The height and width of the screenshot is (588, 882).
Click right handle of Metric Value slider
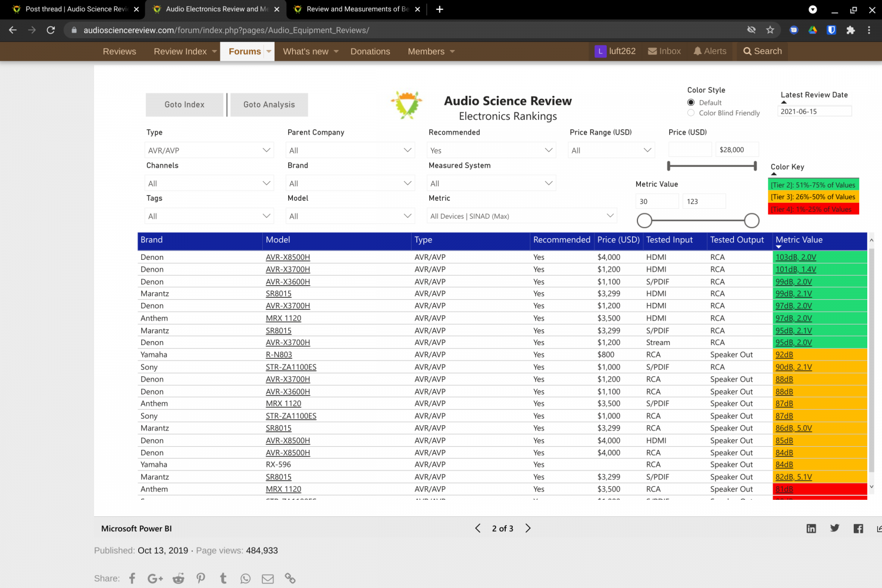751,220
